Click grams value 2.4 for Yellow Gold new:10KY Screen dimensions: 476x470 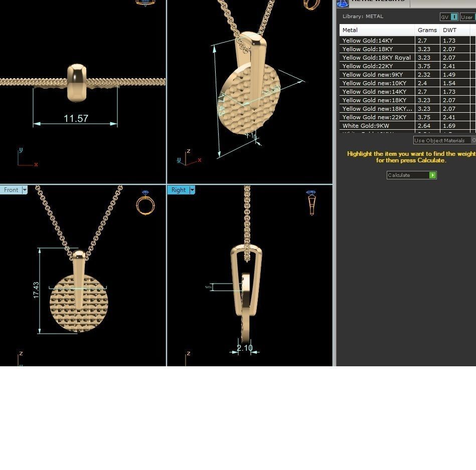pyautogui.click(x=422, y=83)
